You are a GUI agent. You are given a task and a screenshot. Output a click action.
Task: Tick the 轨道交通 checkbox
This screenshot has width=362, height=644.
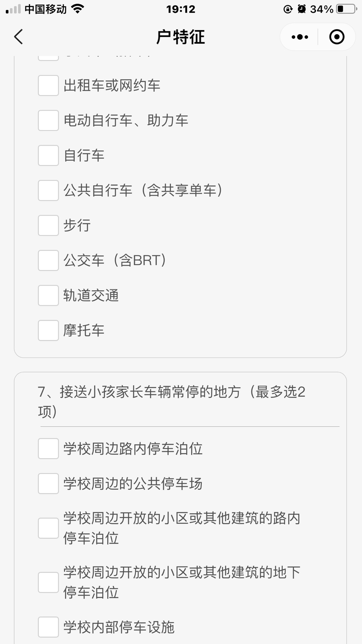(x=48, y=296)
